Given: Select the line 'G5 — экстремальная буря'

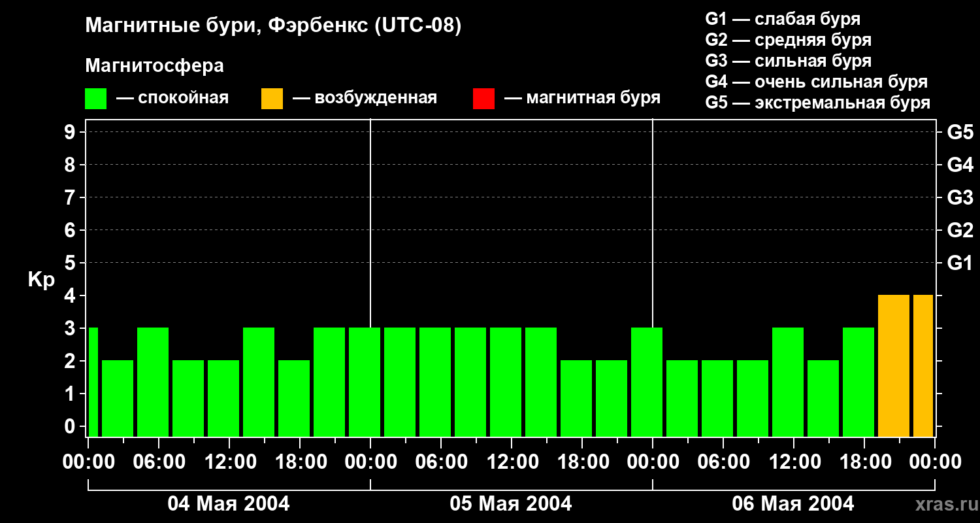Looking at the screenshot, I should (817, 103).
